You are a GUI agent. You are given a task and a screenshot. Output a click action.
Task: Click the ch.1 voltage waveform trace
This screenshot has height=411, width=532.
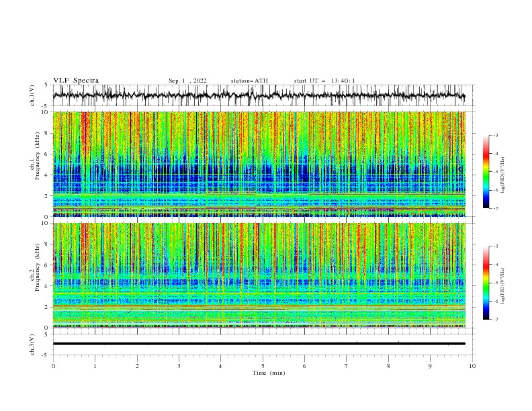(x=259, y=95)
